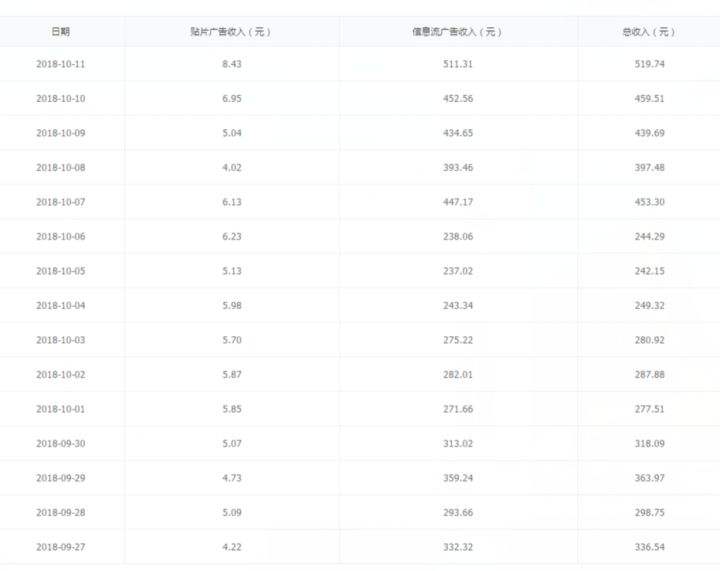Viewport: 720px width, 571px height.
Task: Click the feed ad income value 313.02
Action: click(458, 443)
